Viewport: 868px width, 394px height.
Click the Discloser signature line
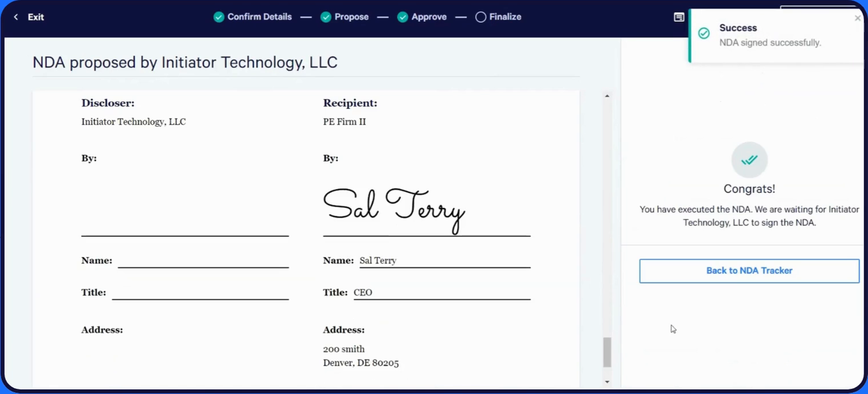click(x=185, y=235)
